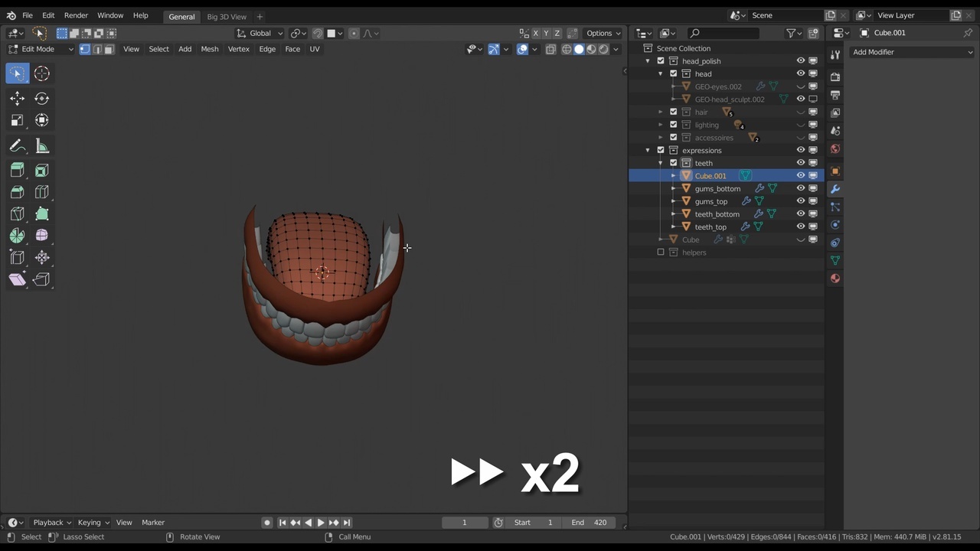Screen dimensions: 980x551
Task: Pick the Loop Cut tool
Action: pyautogui.click(x=41, y=191)
